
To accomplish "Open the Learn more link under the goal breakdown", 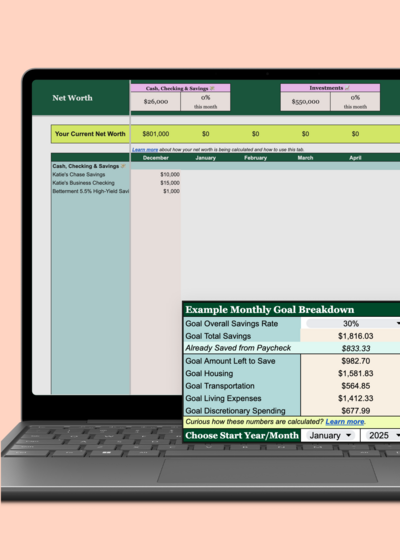I will (345, 422).
